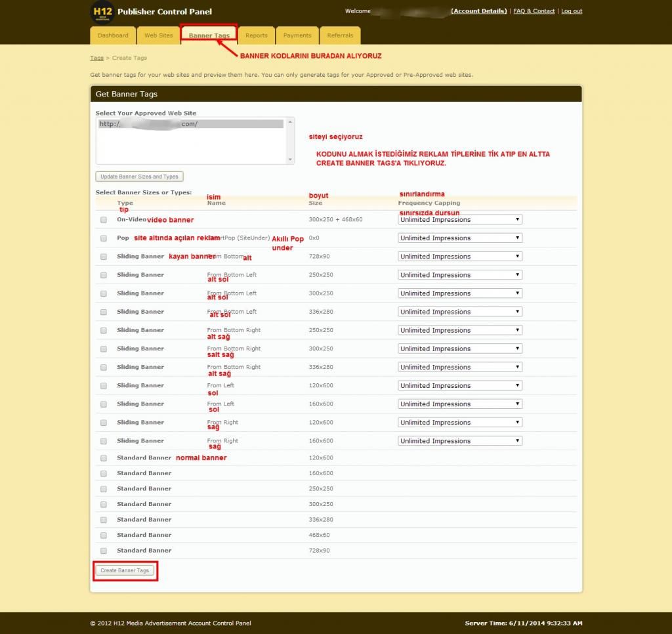The image size is (672, 634).
Task: Click the H12 logo icon
Action: click(102, 12)
